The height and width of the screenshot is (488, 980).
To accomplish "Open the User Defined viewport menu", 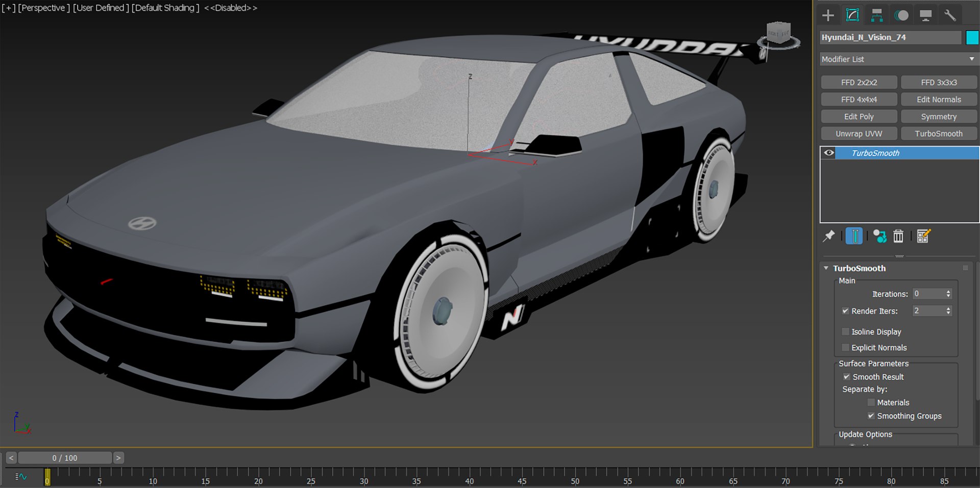I will pos(101,8).
